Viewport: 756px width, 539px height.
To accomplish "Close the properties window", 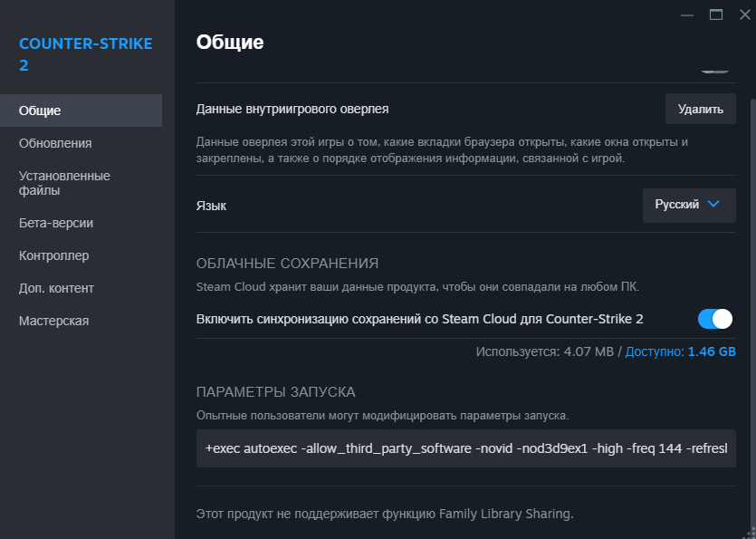I will pyautogui.click(x=745, y=14).
